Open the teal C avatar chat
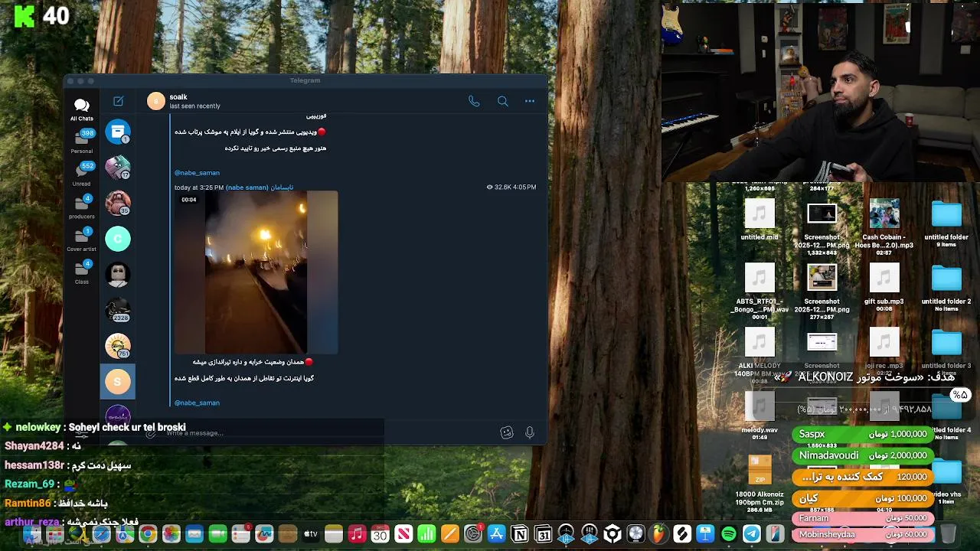Screen dimensions: 980x551 click(118, 239)
